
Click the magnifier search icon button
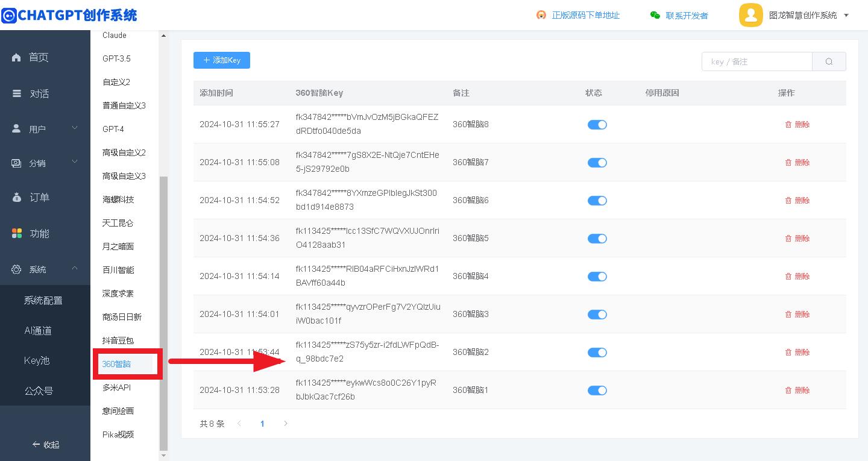[829, 61]
